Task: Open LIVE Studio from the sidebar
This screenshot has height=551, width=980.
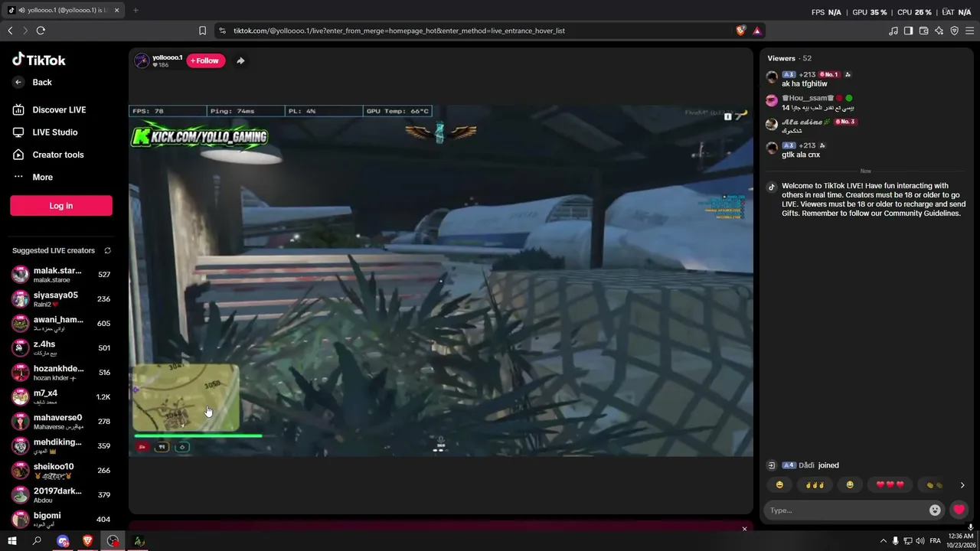Action: 46,132
